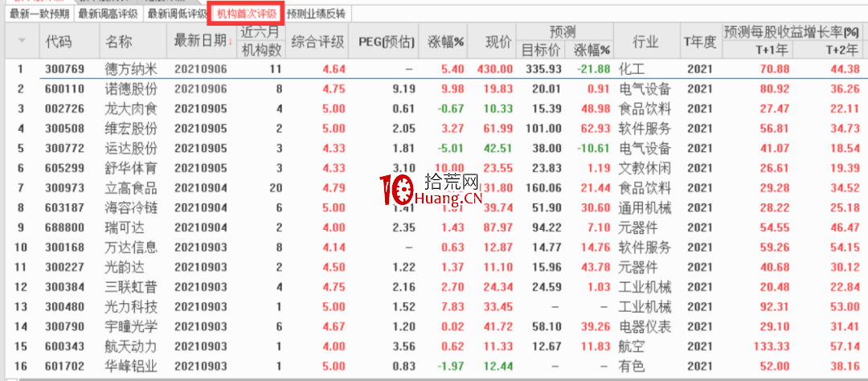This screenshot has width=868, height=381.
Task: Sort by 目标价 column header
Action: pyautogui.click(x=541, y=51)
